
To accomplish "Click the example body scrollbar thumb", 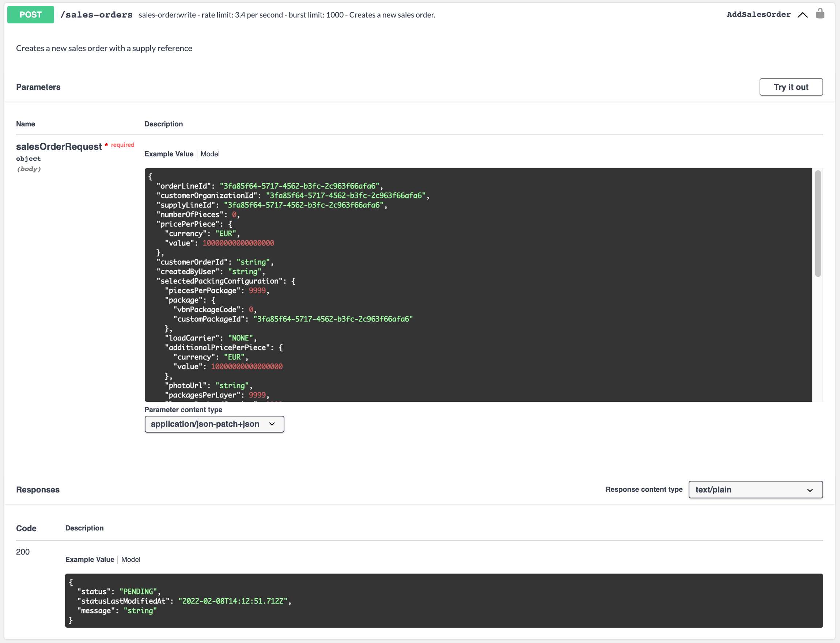I will pos(818,224).
